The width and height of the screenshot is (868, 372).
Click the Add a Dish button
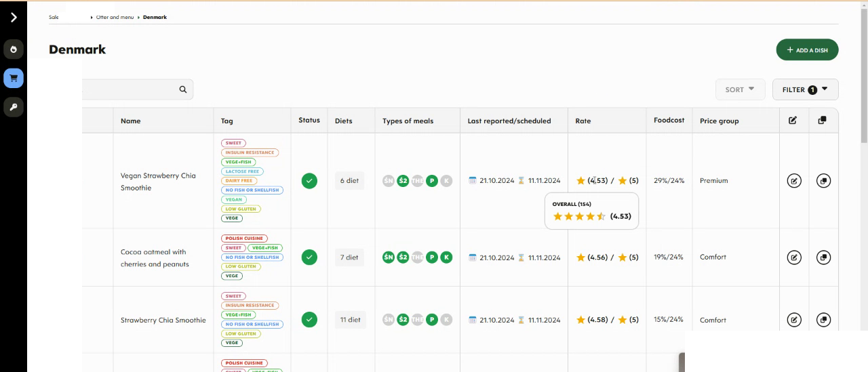807,50
